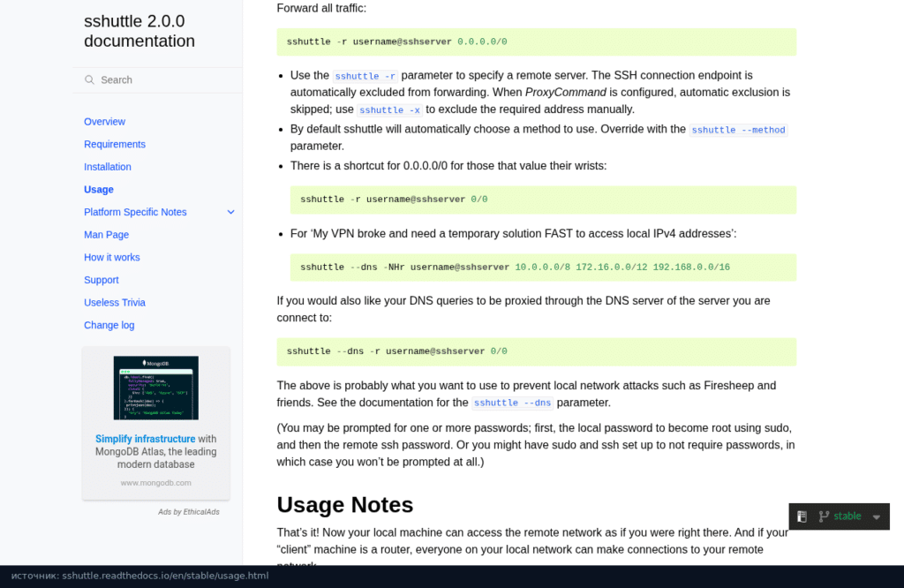Screen dimensions: 904x588
Task: Open the Installation page
Action: pos(108,167)
